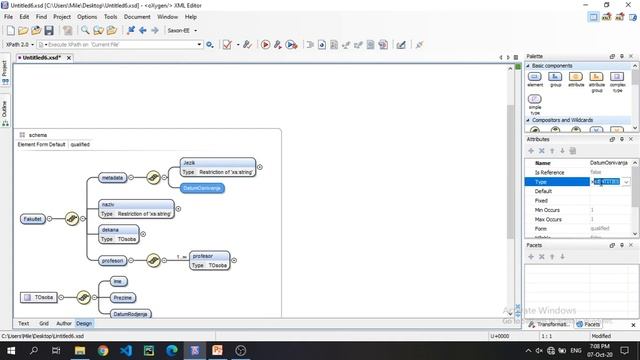Switch to the Author editing mode tab
This screenshot has width=640, height=360.
pos(64,323)
